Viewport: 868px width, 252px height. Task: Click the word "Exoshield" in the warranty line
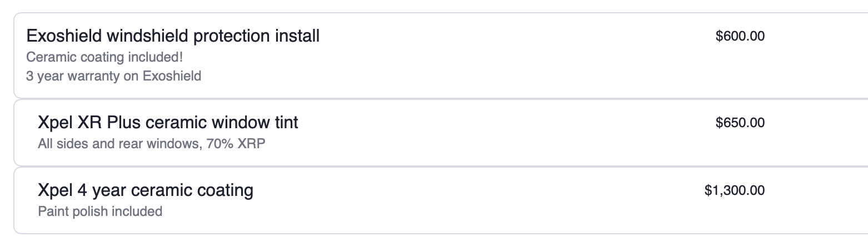[172, 76]
